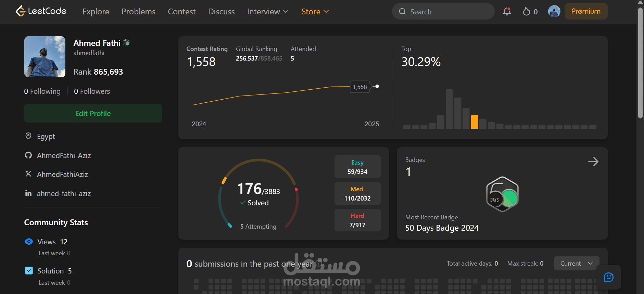The image size is (644, 294).
Task: Click the GitHub icon
Action: (28, 155)
